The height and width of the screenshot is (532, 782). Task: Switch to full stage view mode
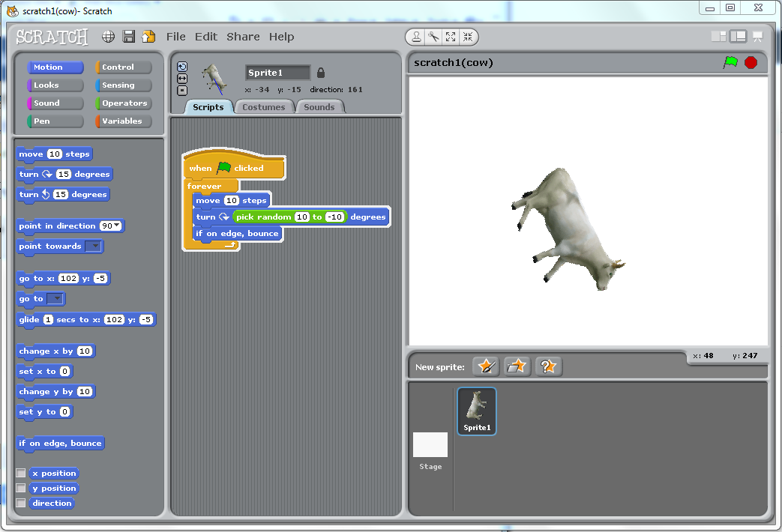[x=738, y=37]
